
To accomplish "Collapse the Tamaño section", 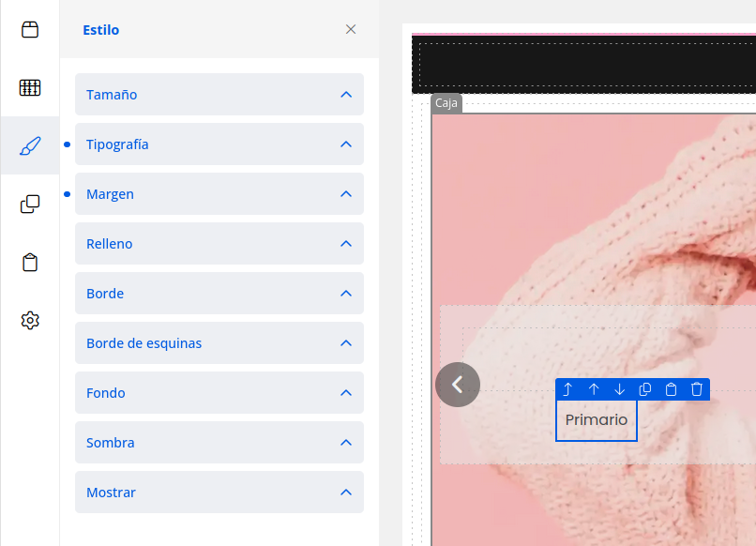I will click(x=346, y=95).
